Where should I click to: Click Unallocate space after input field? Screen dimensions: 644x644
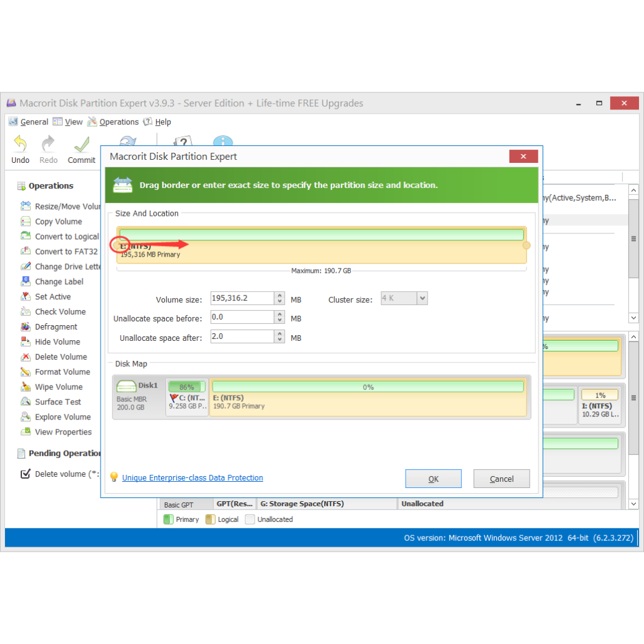click(242, 336)
